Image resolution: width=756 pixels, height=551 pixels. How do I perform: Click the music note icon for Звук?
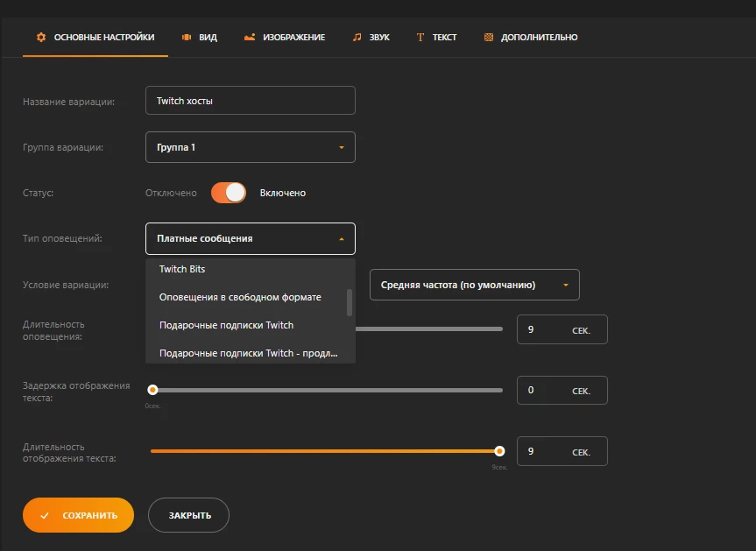click(x=357, y=37)
